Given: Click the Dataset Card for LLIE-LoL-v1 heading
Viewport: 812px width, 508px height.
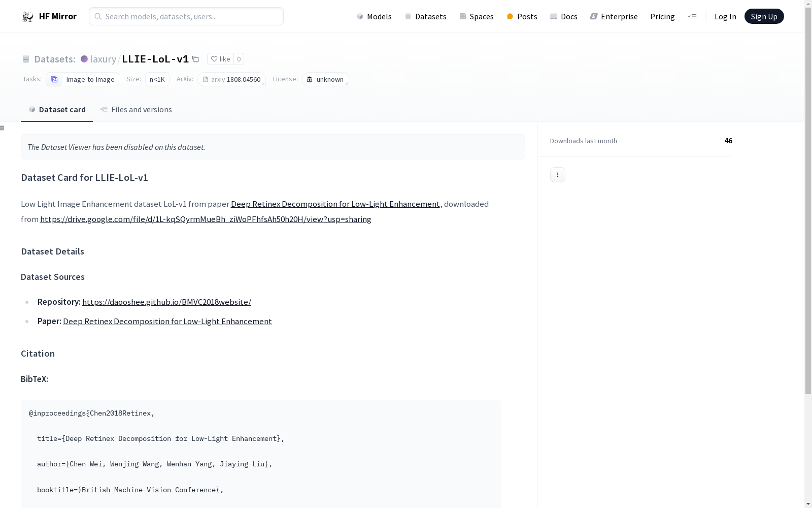Looking at the screenshot, I should click(x=84, y=177).
